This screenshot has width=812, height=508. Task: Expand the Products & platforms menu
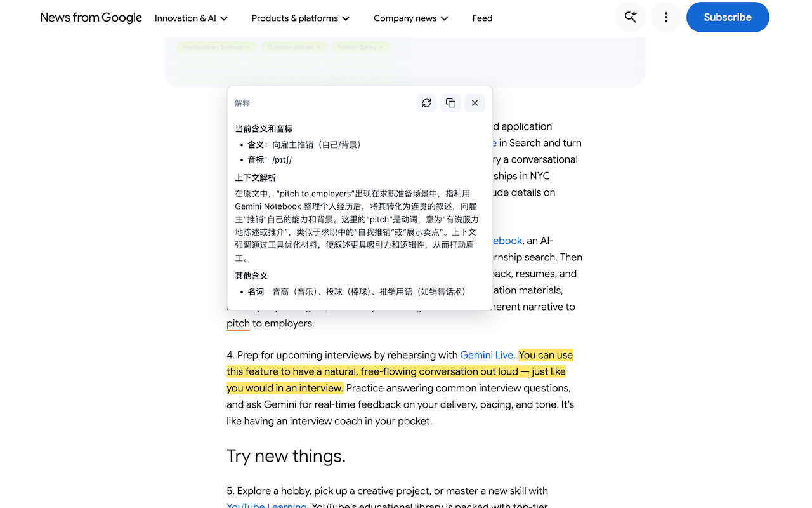coord(301,18)
